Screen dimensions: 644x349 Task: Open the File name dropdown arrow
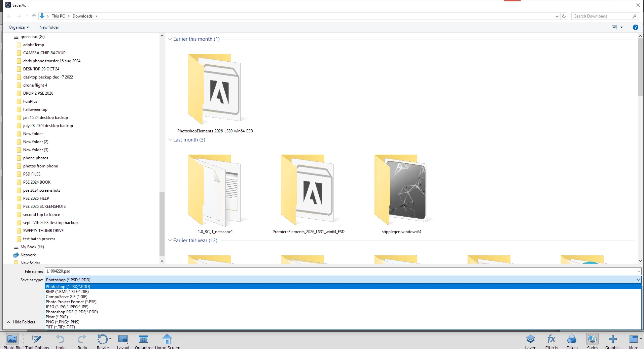[x=638, y=271]
